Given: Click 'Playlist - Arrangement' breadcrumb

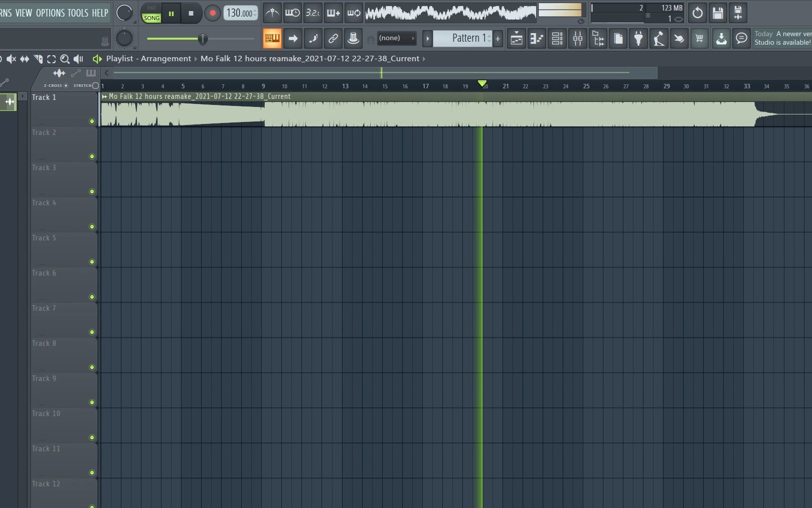Looking at the screenshot, I should click(x=148, y=59).
